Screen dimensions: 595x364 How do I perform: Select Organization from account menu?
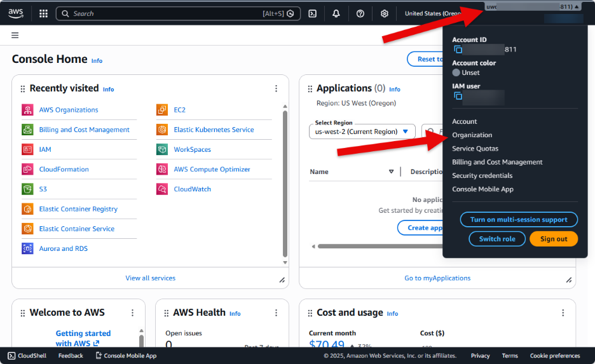tap(472, 135)
